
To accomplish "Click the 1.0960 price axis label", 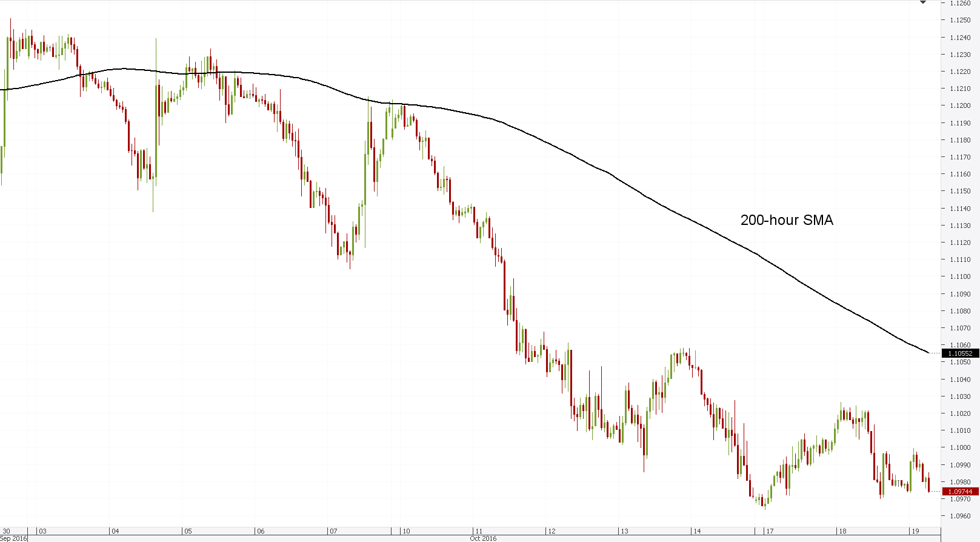I will 960,516.
